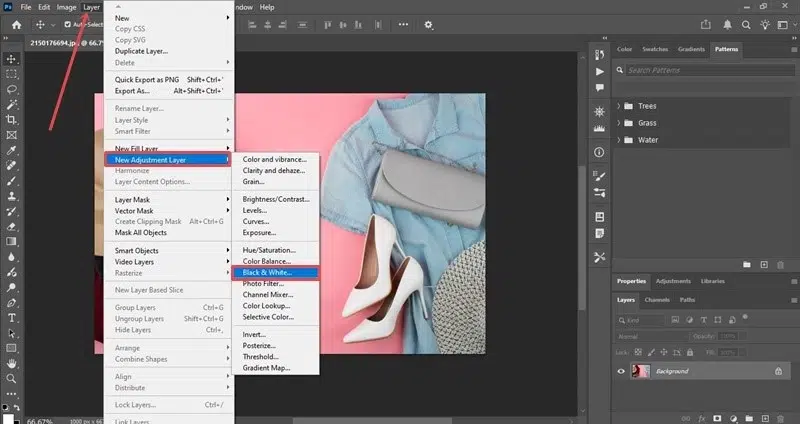Select the Spot Healing Brush tool
This screenshot has height=424, width=800.
11,166
